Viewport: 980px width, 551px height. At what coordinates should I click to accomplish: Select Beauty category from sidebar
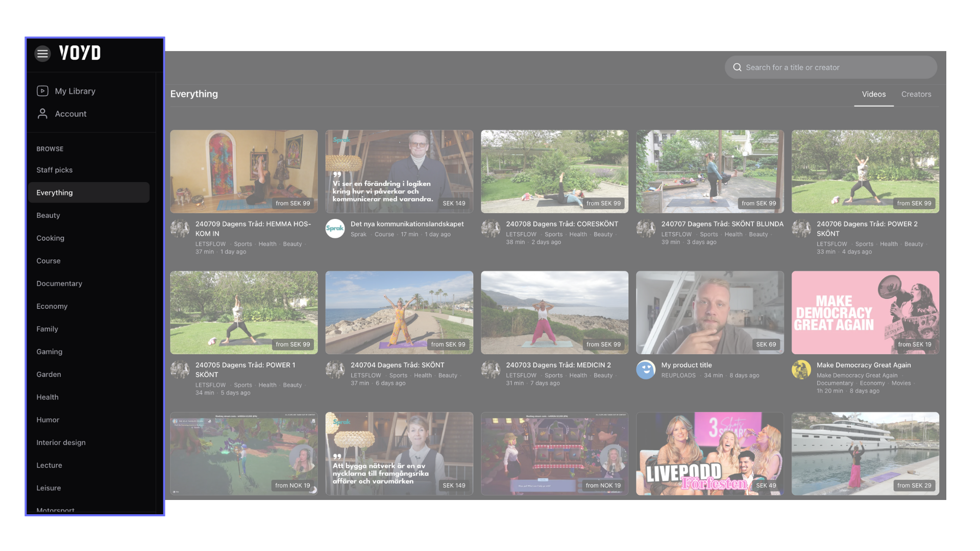click(x=48, y=215)
